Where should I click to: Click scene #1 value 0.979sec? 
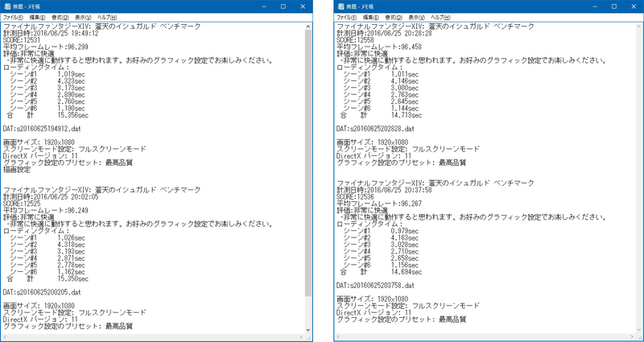pyautogui.click(x=405, y=231)
